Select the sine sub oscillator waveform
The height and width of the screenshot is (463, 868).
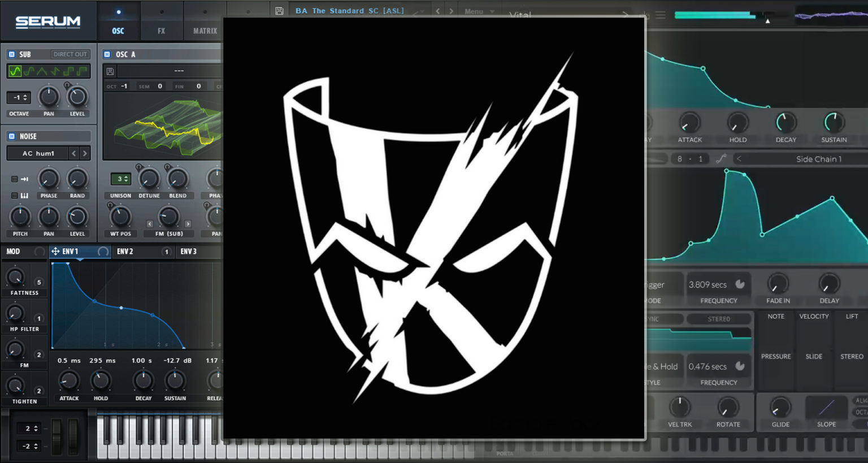(x=15, y=71)
